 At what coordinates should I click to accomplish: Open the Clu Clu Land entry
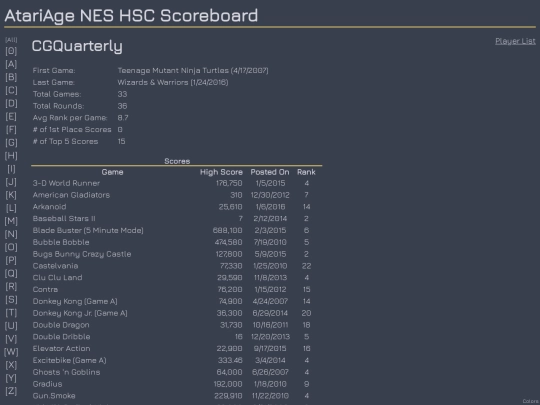(x=58, y=278)
